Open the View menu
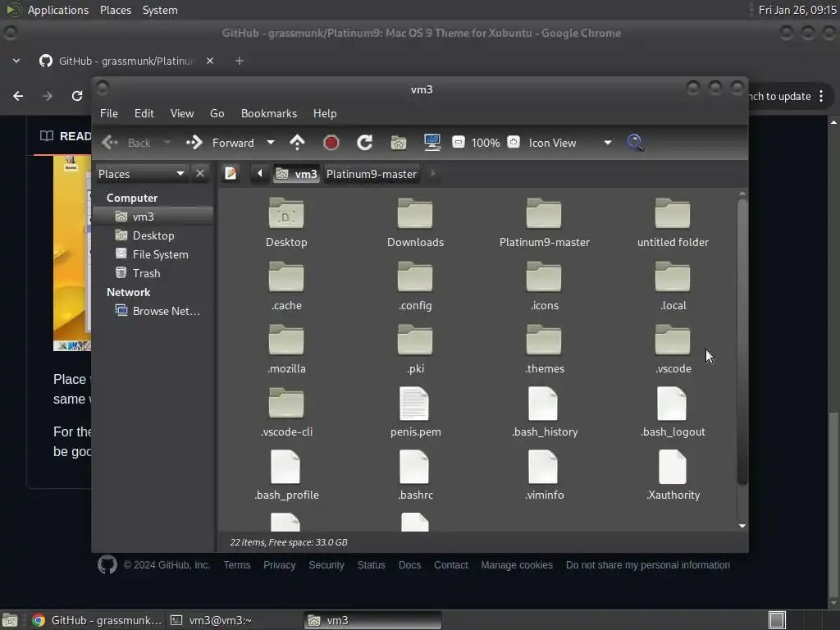The height and width of the screenshot is (630, 840). click(x=181, y=113)
